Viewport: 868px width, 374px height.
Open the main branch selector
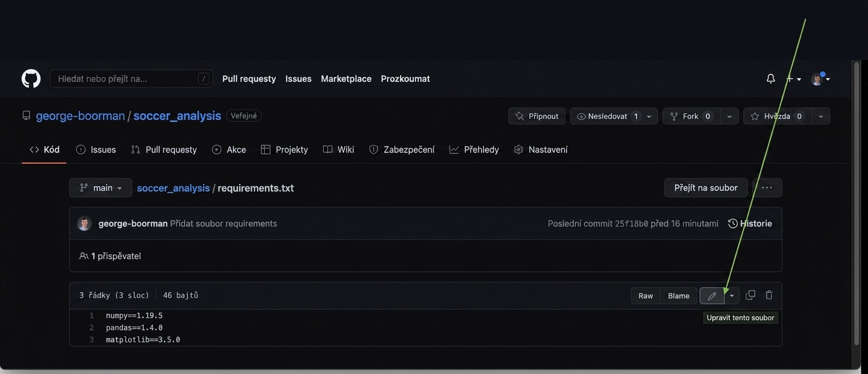click(101, 188)
